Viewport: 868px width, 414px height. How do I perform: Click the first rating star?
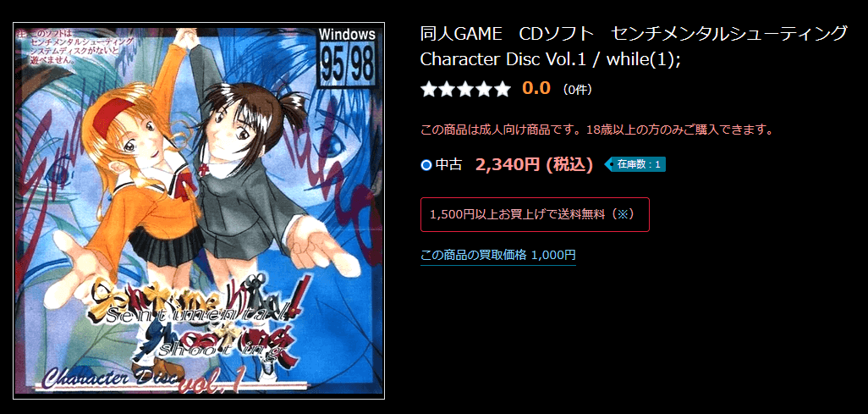[429, 89]
